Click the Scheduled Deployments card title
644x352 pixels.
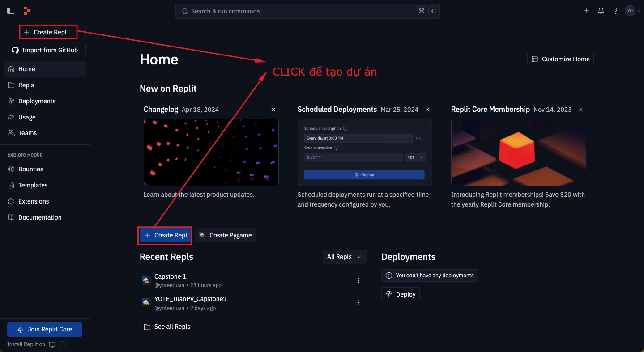click(337, 109)
